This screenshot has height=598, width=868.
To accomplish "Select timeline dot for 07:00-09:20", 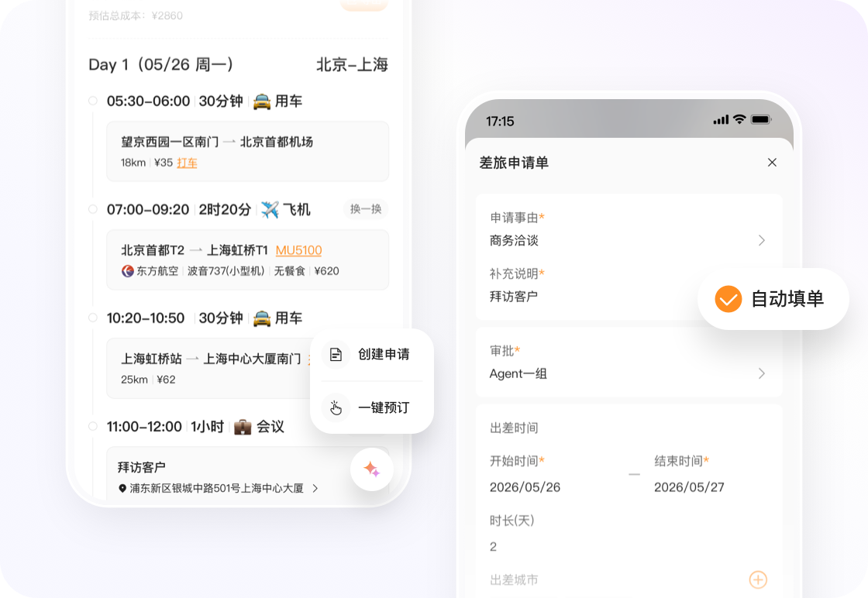I will (x=93, y=209).
